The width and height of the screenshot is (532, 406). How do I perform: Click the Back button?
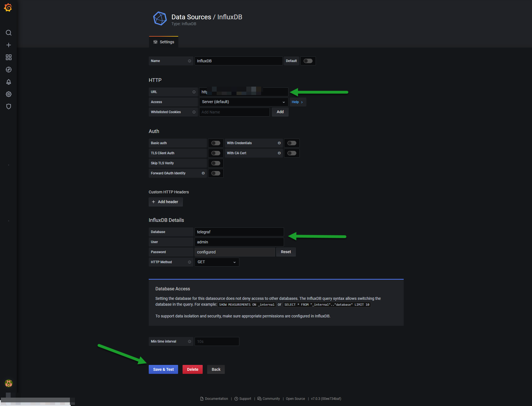(x=216, y=369)
